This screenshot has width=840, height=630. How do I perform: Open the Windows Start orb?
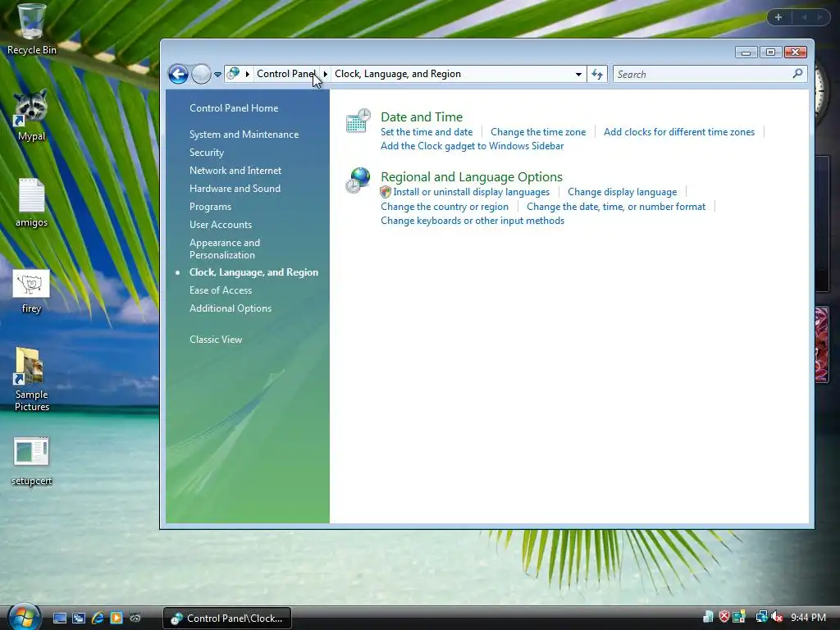pyautogui.click(x=24, y=617)
